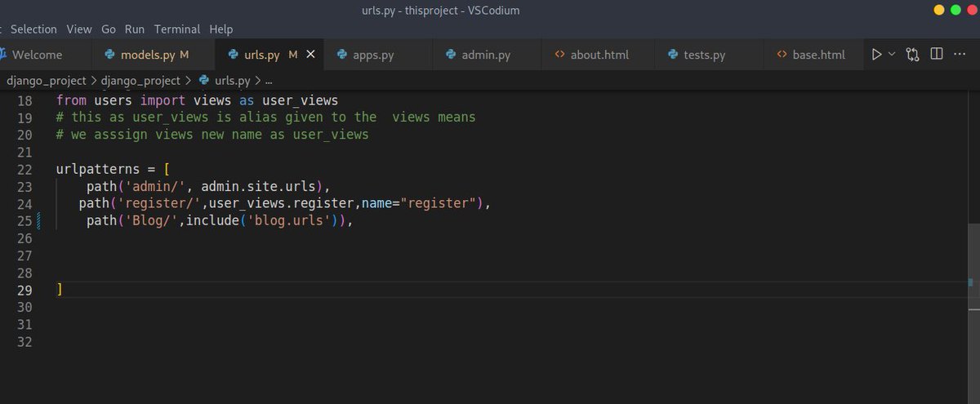Open the View menu

(79, 29)
